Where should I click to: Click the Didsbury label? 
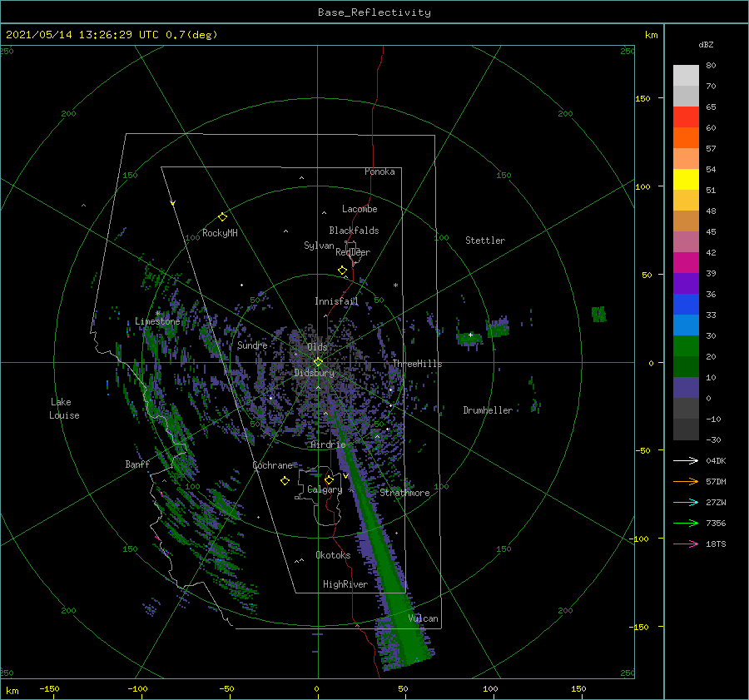pos(314,373)
